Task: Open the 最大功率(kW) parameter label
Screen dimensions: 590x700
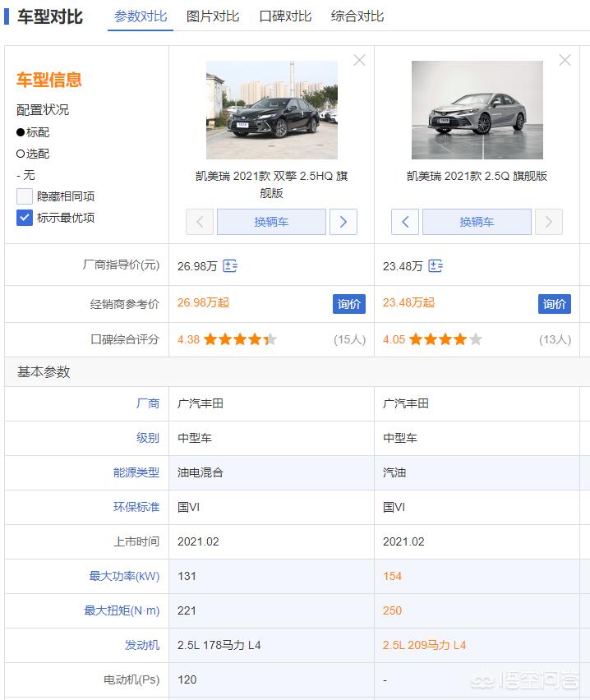Action: 124,576
